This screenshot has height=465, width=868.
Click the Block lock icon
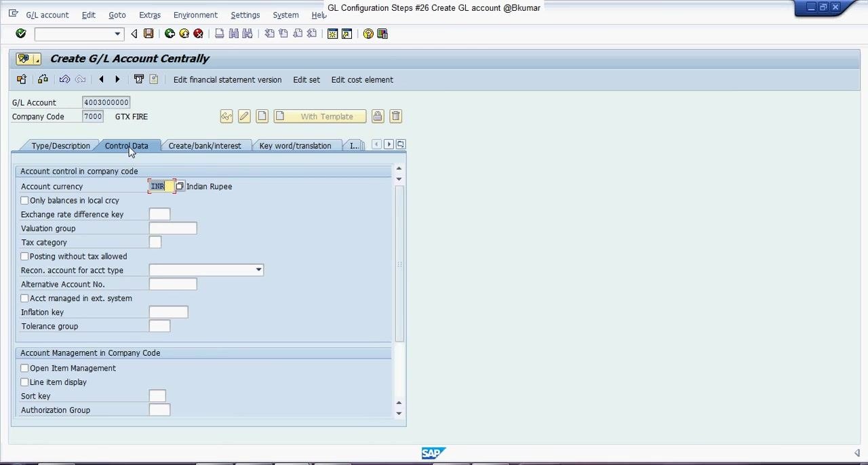378,117
